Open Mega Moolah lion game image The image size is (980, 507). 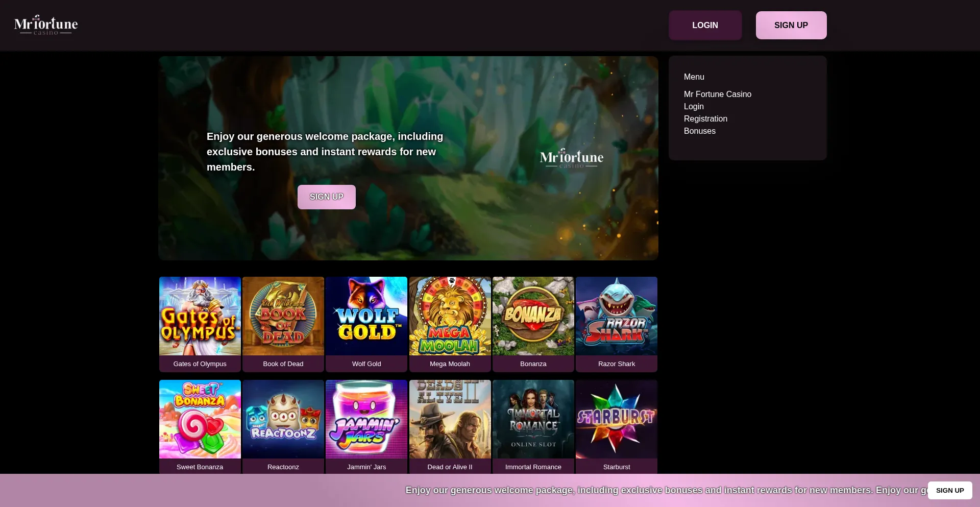point(450,316)
